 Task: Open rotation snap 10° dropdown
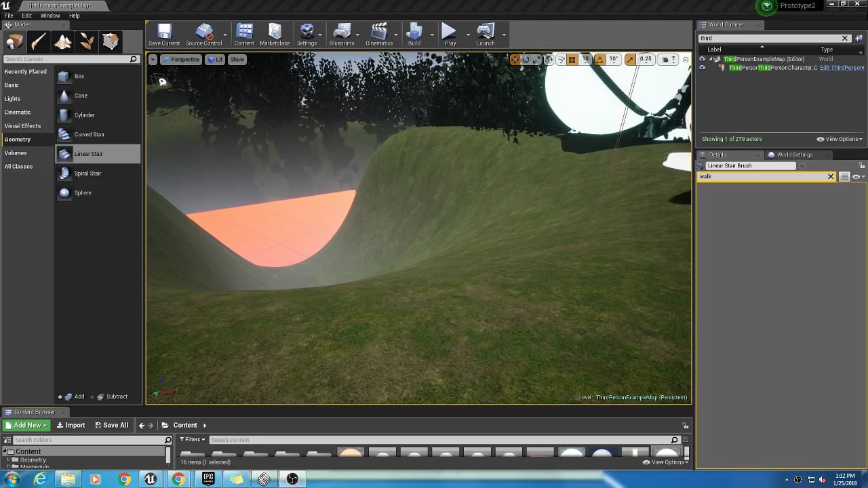pos(613,60)
